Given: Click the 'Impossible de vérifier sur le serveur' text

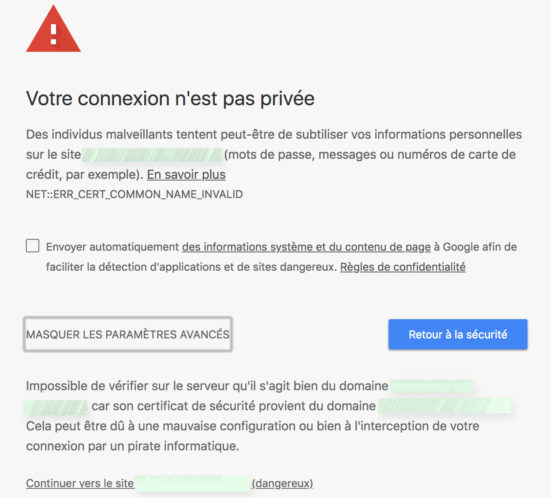Looking at the screenshot, I should (x=207, y=386).
